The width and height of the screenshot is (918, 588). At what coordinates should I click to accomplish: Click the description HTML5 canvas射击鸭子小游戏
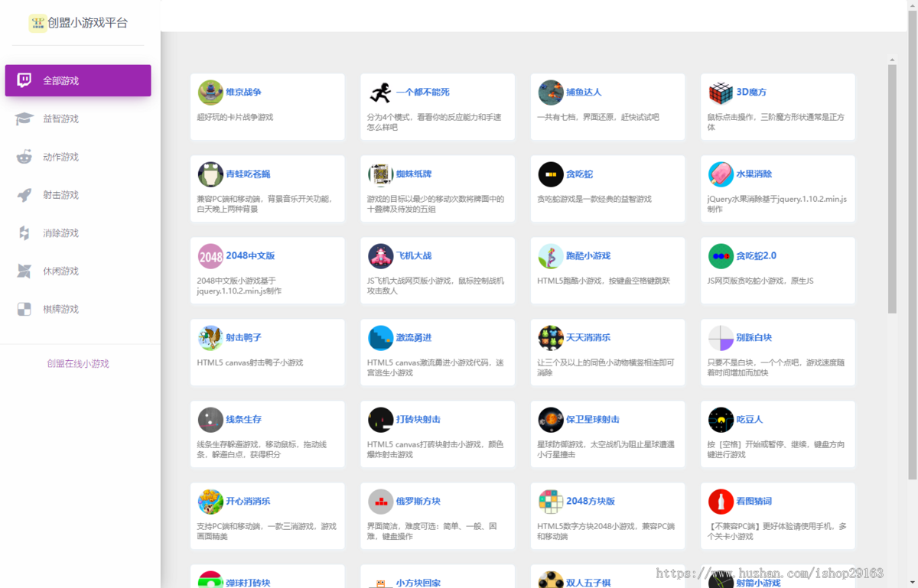click(250, 363)
